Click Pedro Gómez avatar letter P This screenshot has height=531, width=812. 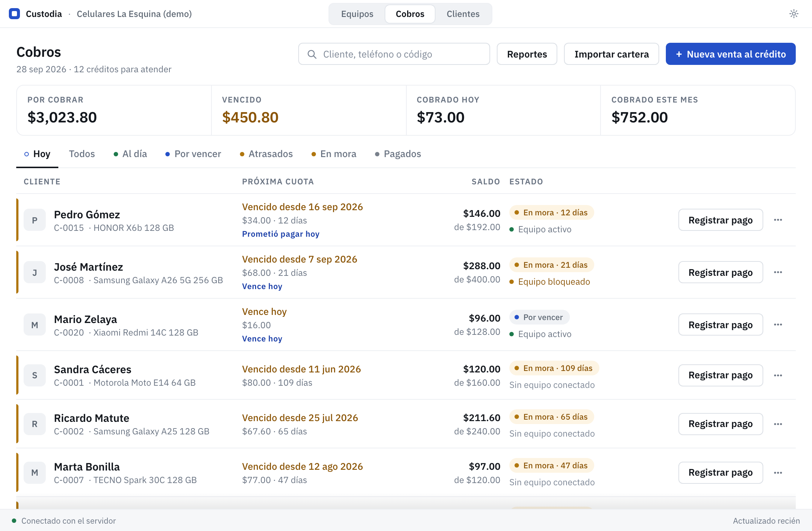click(35, 220)
